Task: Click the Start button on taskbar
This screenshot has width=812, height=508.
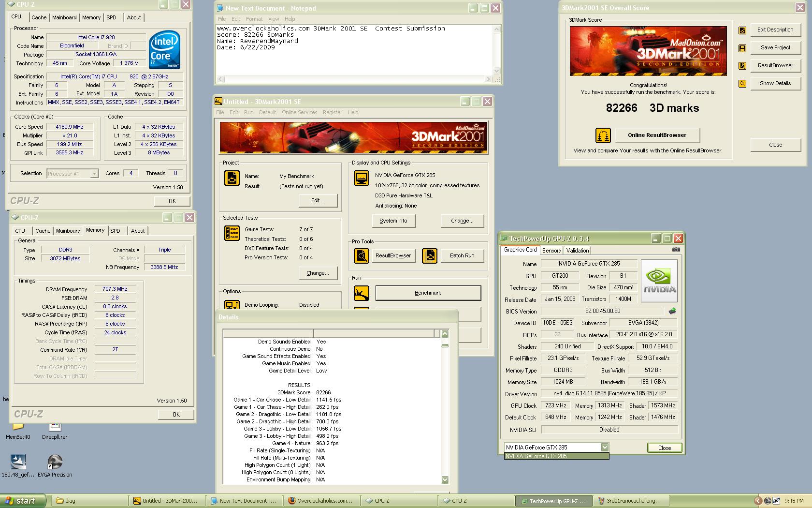Action: pyautogui.click(x=23, y=501)
